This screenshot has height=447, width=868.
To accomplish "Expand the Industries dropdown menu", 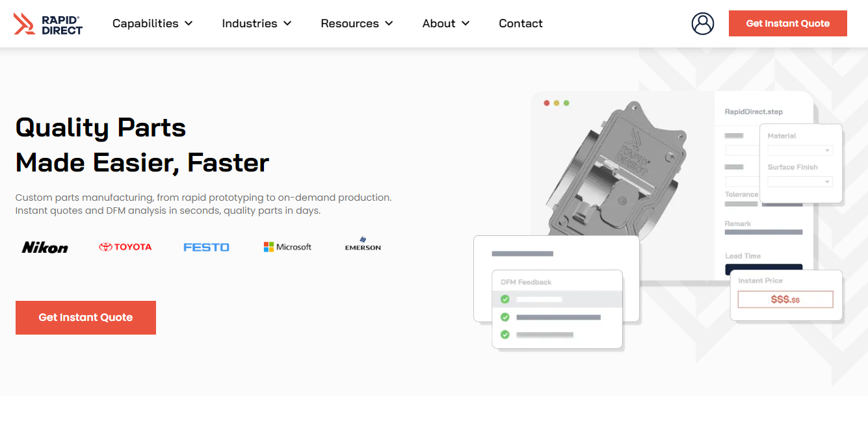I will coord(256,23).
